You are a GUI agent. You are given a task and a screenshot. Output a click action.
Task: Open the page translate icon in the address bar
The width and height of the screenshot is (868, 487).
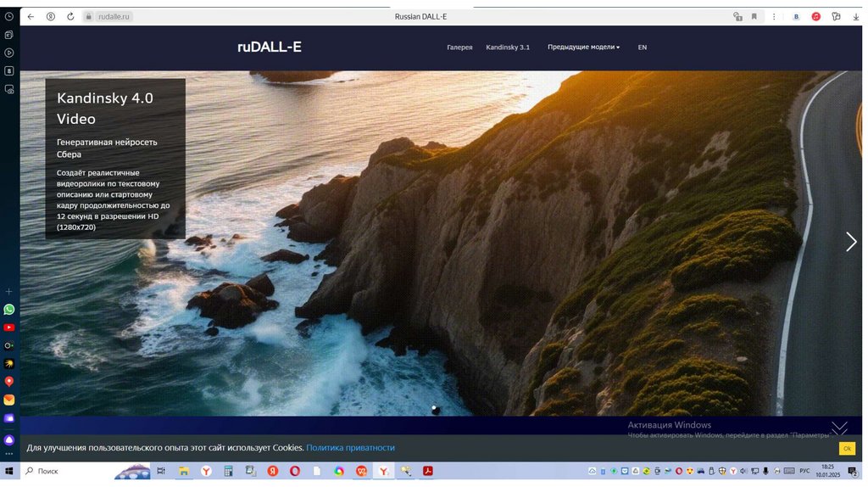(737, 16)
